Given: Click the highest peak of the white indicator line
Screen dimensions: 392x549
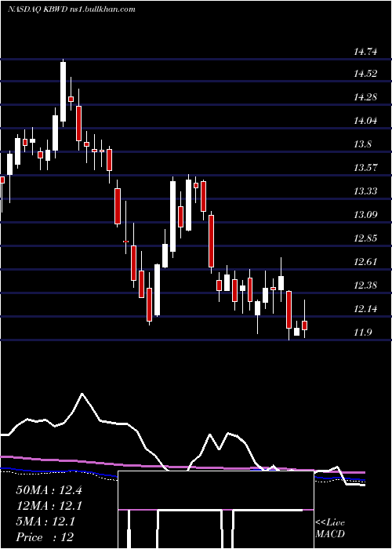Looking at the screenshot, I should point(82,394).
